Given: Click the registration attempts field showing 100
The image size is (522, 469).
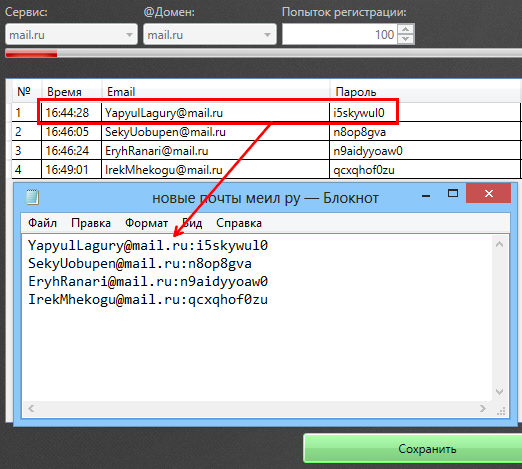Looking at the screenshot, I should tap(340, 34).
